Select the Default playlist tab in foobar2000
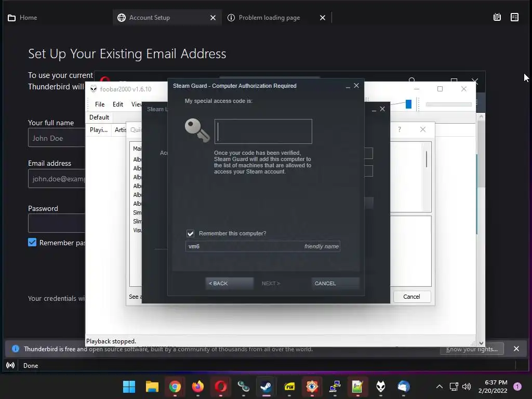This screenshot has width=532, height=399. click(x=99, y=117)
